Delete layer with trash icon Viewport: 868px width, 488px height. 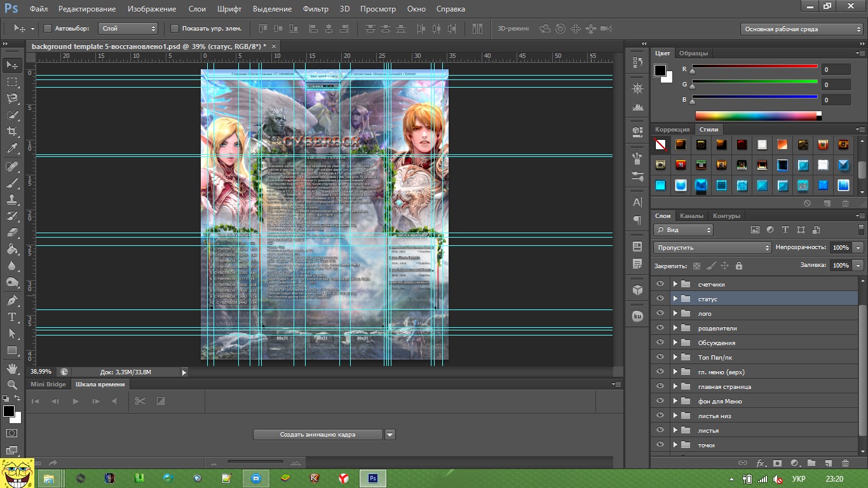tap(845, 463)
